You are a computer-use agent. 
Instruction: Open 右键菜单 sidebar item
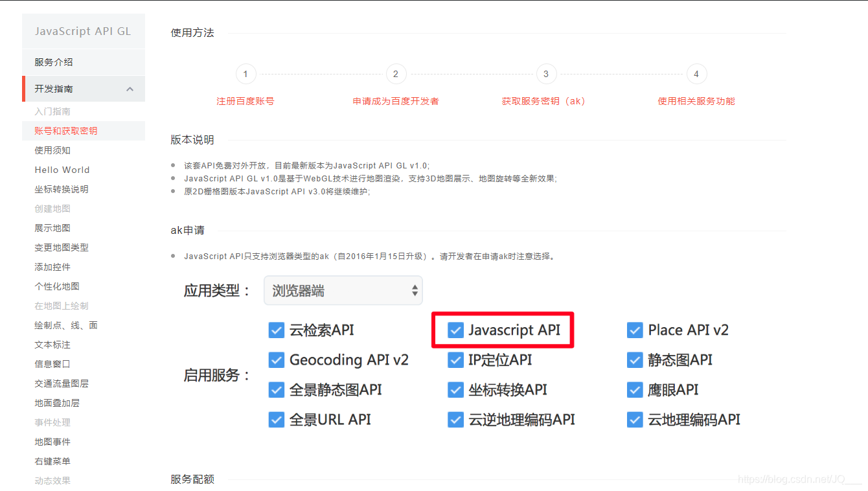52,461
